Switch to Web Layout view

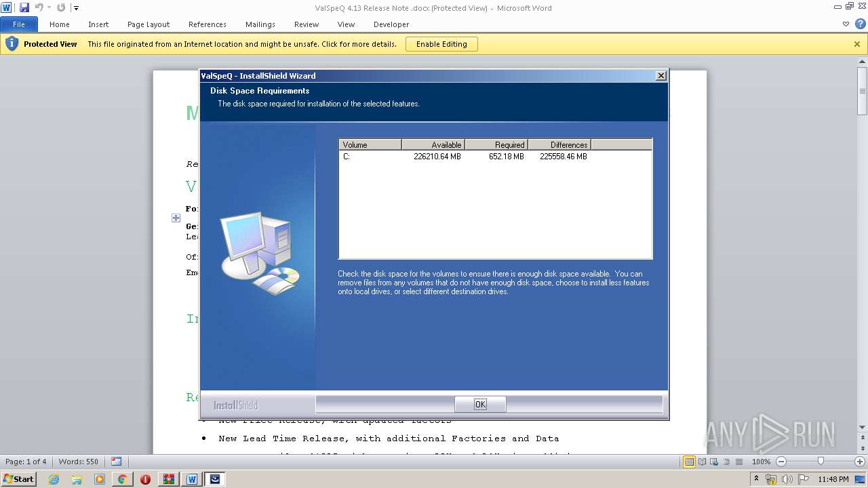(x=714, y=462)
